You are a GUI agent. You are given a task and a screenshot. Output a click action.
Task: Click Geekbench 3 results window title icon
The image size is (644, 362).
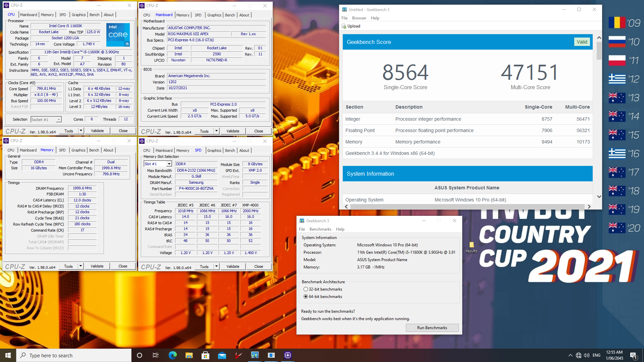[x=344, y=10]
